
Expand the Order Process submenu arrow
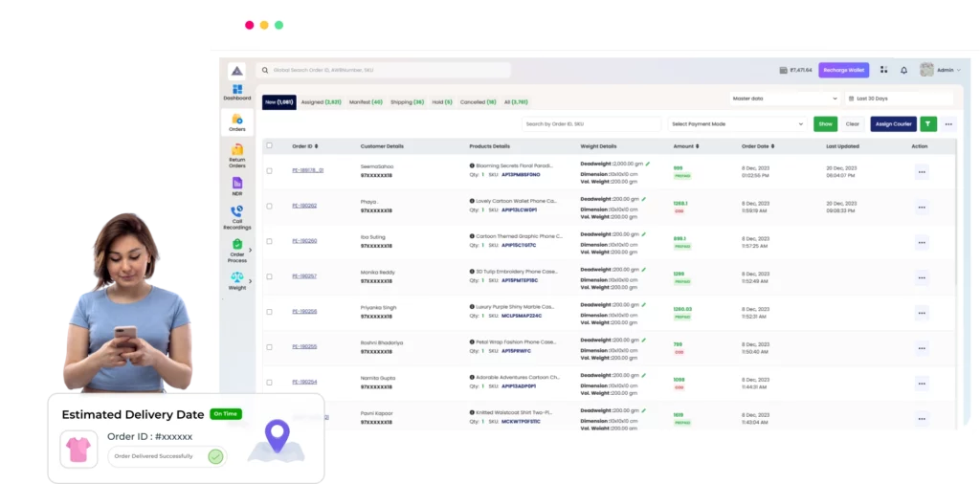tap(250, 250)
